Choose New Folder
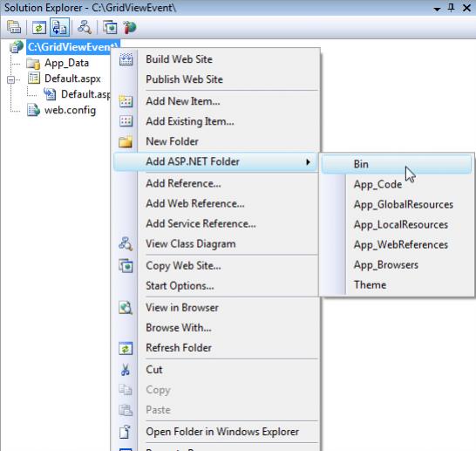The image size is (476, 451). (x=172, y=141)
